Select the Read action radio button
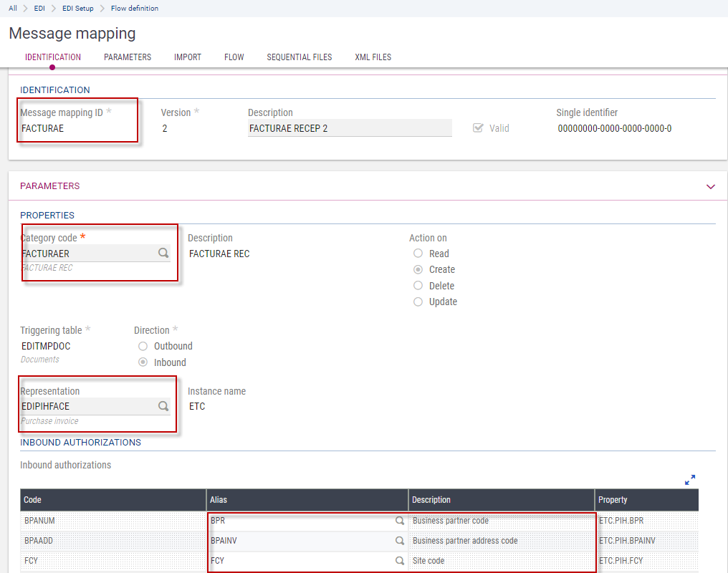Viewport: 728px width, 573px height. pyautogui.click(x=418, y=254)
